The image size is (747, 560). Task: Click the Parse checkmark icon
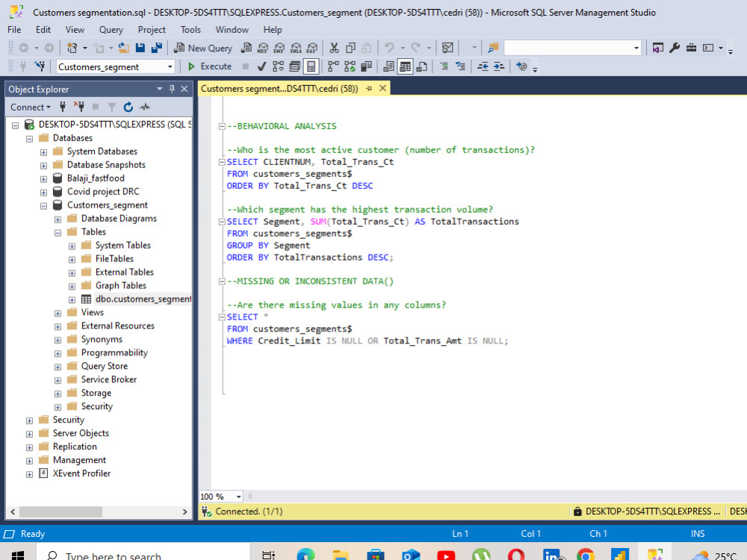pyautogui.click(x=261, y=66)
